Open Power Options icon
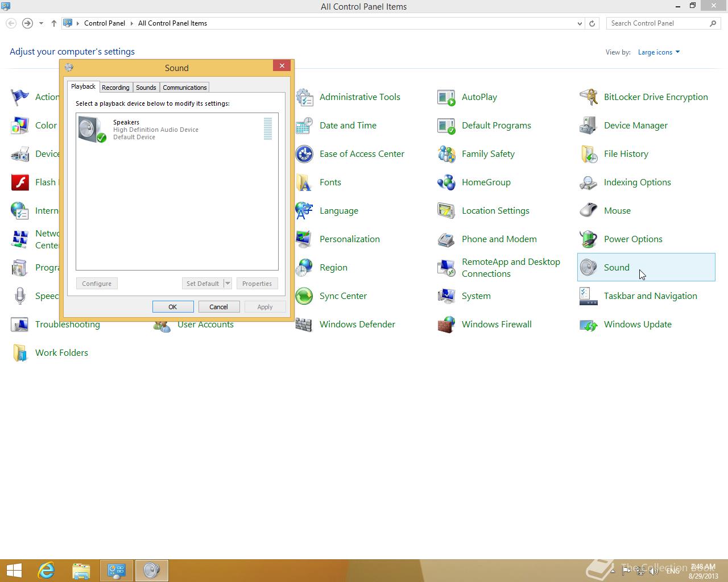 (x=589, y=239)
